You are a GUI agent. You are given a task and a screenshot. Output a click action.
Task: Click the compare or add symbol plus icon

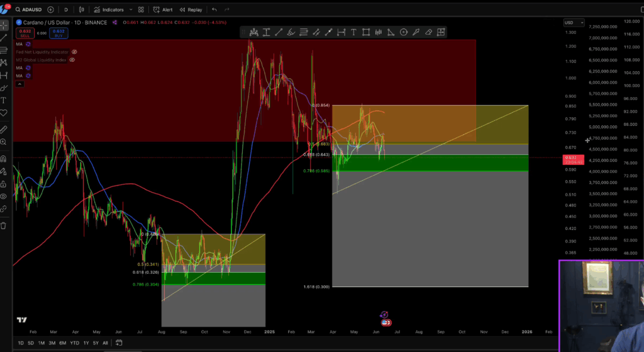[50, 9]
